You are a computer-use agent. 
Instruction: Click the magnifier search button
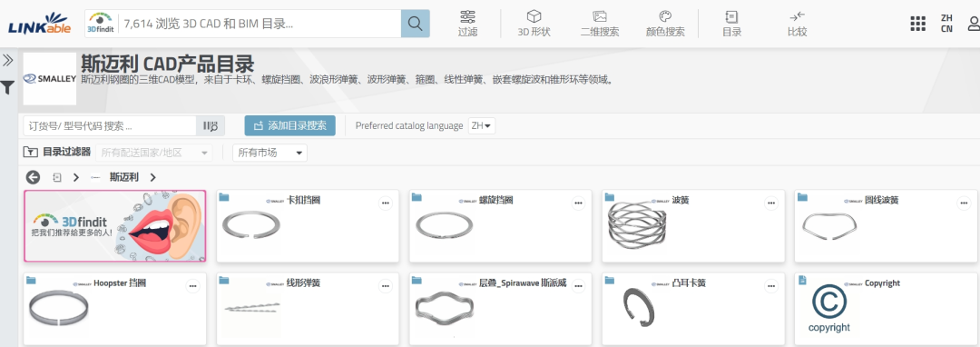click(x=415, y=24)
